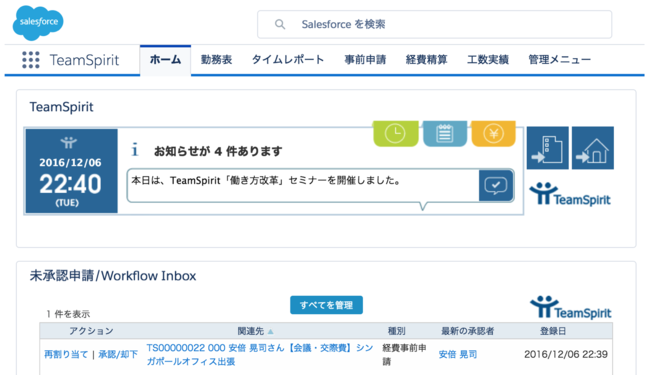Image resolution: width=650 pixels, height=375 pixels.
Task: Click the TeamSpirit logo in Workflow Inbox
Action: coord(570,307)
